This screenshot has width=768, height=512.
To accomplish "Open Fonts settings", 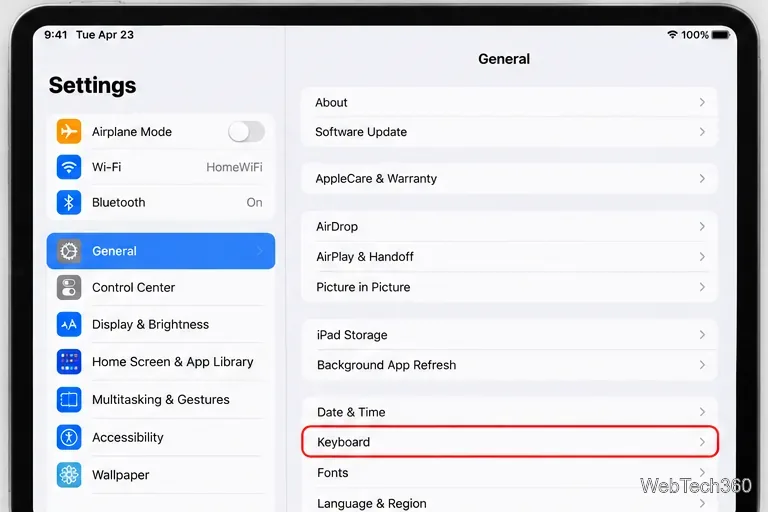I will coord(509,472).
